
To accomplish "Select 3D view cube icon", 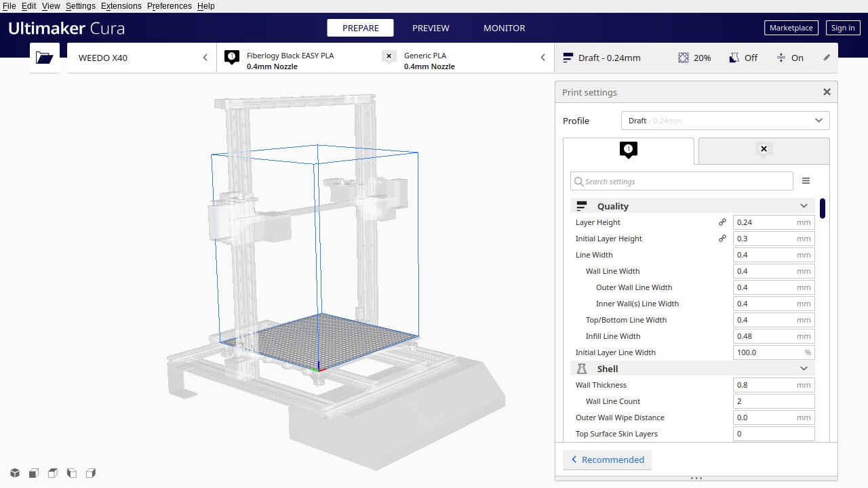I will [x=15, y=473].
